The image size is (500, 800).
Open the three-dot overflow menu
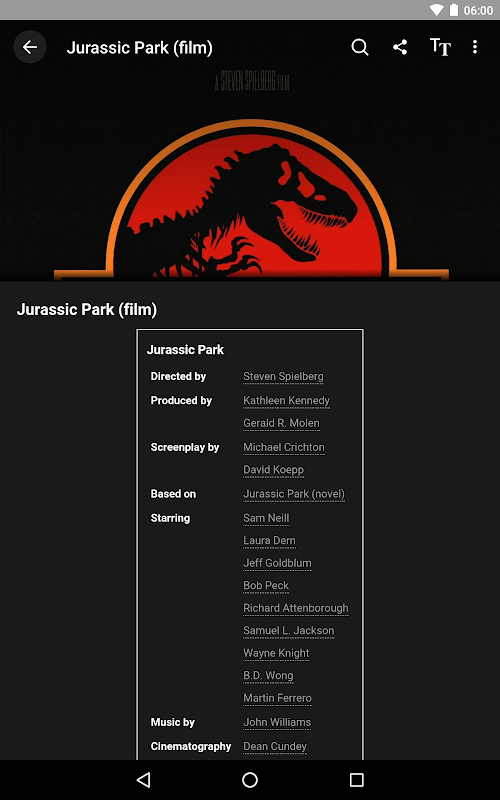(x=475, y=47)
